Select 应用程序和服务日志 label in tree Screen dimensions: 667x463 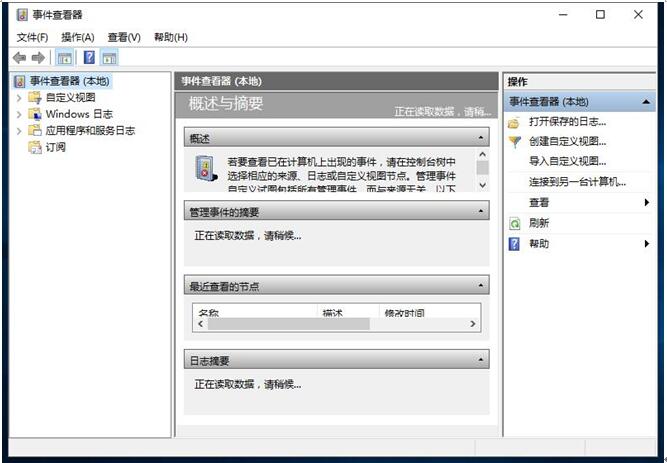tap(90, 131)
